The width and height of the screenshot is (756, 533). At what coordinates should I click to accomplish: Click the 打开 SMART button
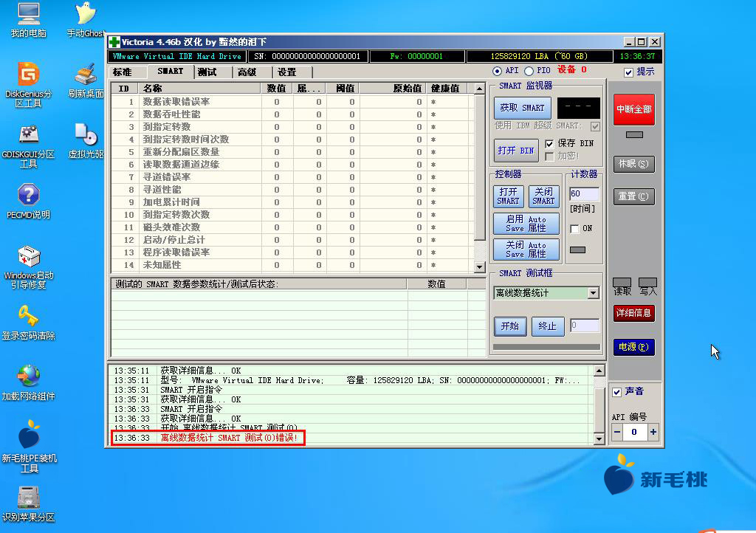(x=508, y=196)
